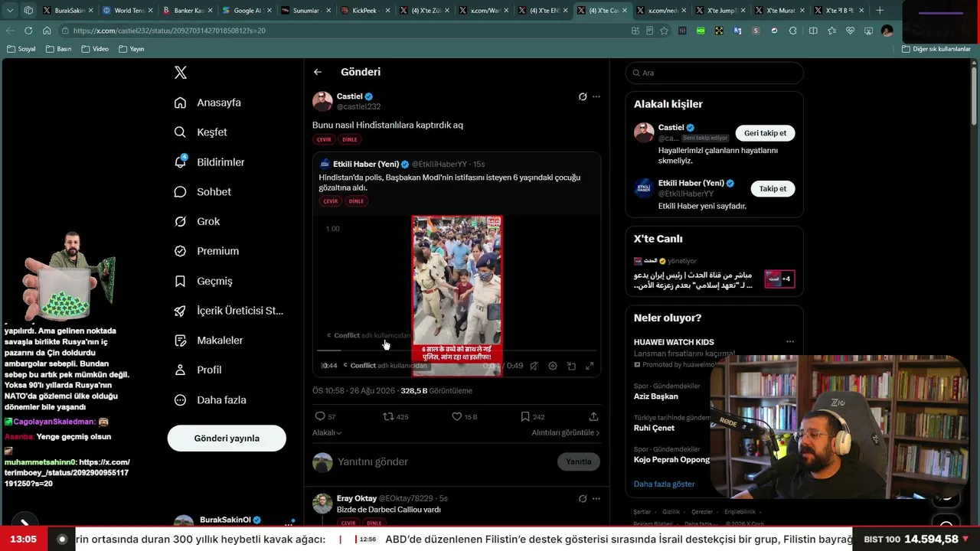This screenshot has height=551, width=980.
Task: Open the Aziz Başkan trend
Action: [x=656, y=396]
